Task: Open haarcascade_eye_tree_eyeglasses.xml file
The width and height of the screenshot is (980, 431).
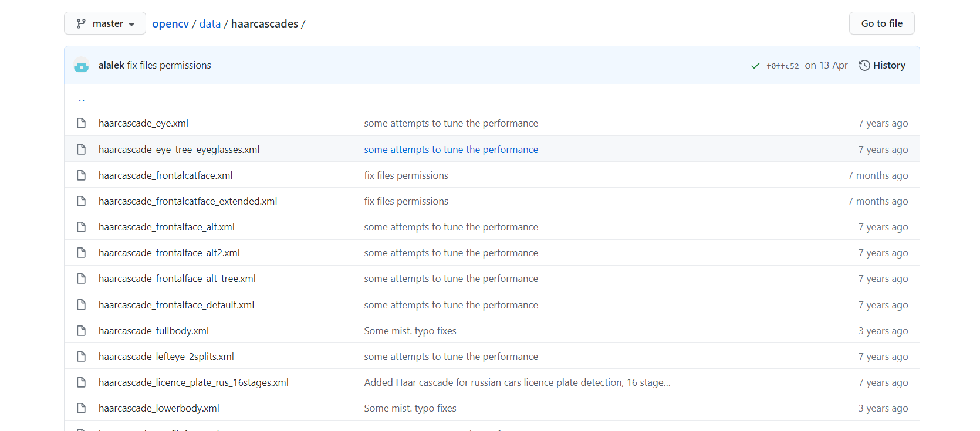Action: pos(179,150)
